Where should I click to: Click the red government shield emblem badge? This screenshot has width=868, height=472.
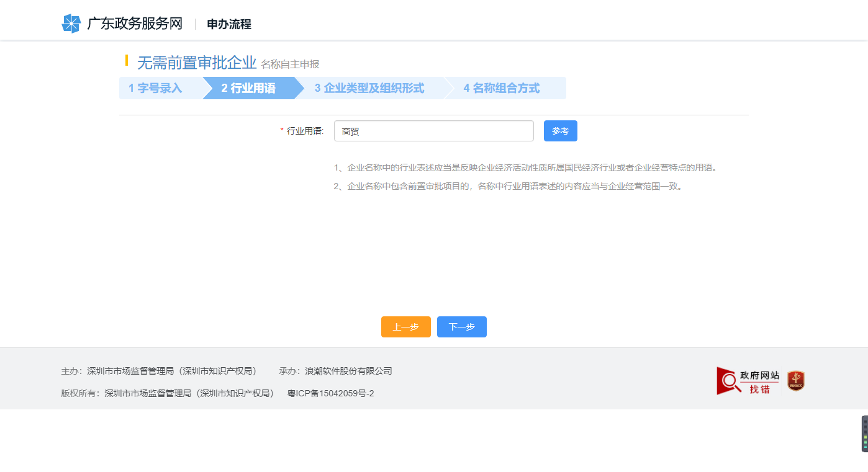click(x=797, y=380)
